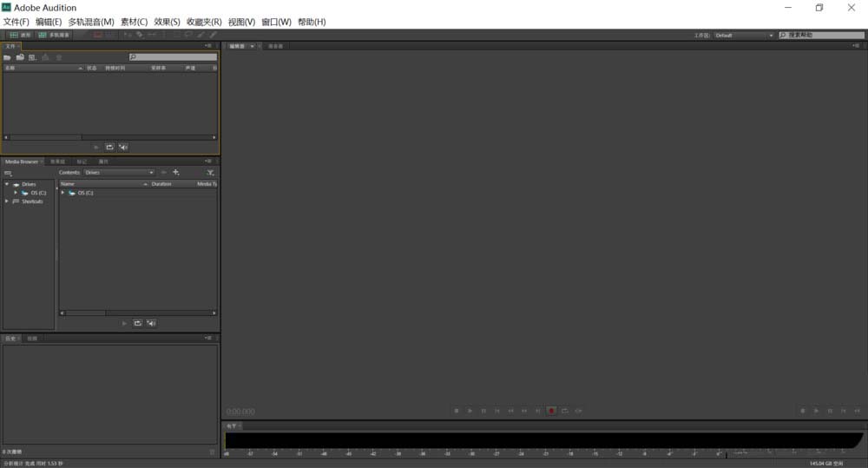Click the red Record button
Image resolution: width=868 pixels, height=468 pixels.
coord(551,411)
